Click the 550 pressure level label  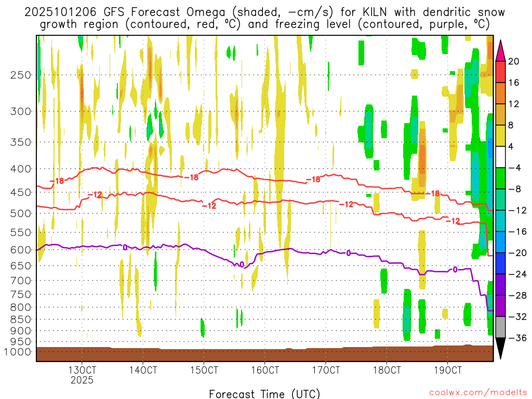click(21, 232)
